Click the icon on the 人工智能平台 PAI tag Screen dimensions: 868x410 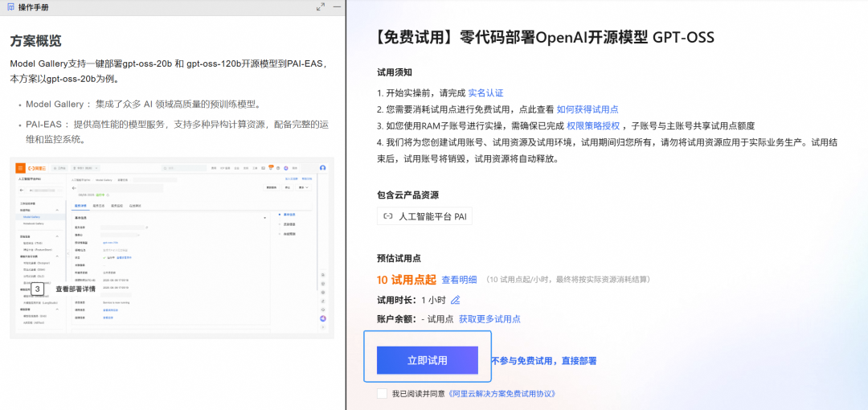coord(388,216)
